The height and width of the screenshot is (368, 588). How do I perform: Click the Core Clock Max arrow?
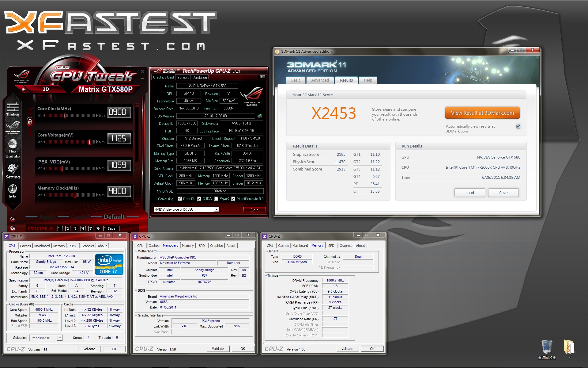(x=97, y=116)
